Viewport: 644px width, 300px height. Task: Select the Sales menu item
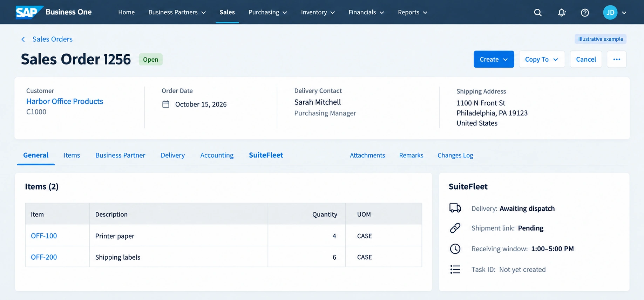point(227,12)
